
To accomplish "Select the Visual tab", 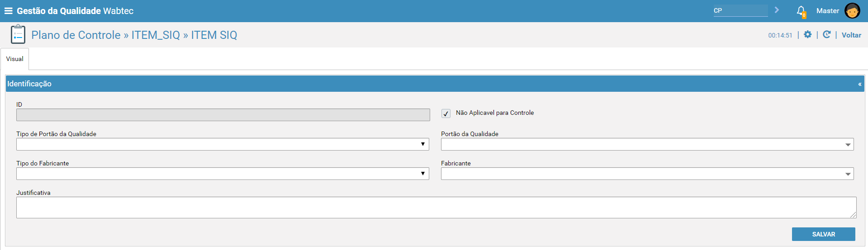I will [15, 59].
